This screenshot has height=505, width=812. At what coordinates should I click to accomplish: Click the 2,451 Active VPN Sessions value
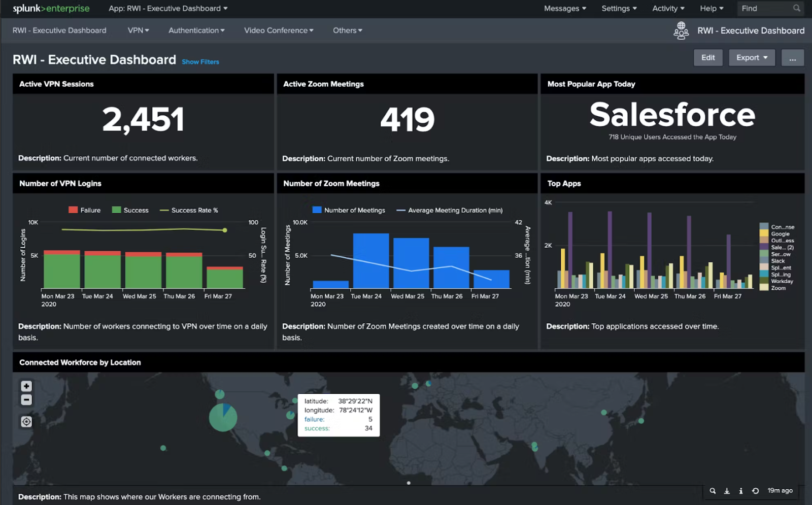(x=143, y=120)
